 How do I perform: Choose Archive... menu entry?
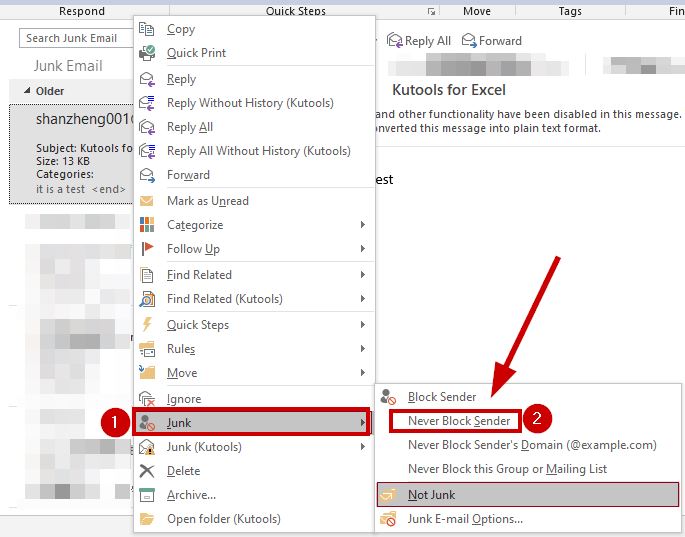coord(254,495)
